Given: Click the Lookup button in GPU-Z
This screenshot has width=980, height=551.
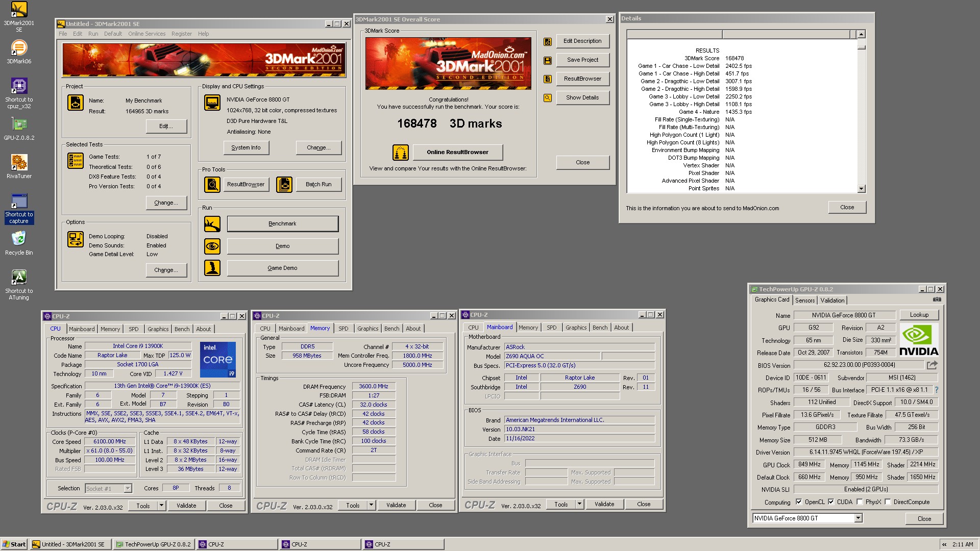Looking at the screenshot, I should 919,315.
